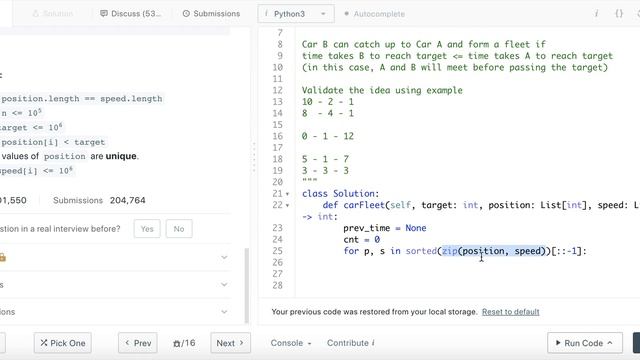The height and width of the screenshot is (360, 640).
Task: Click Reset to default link
Action: pyautogui.click(x=510, y=312)
